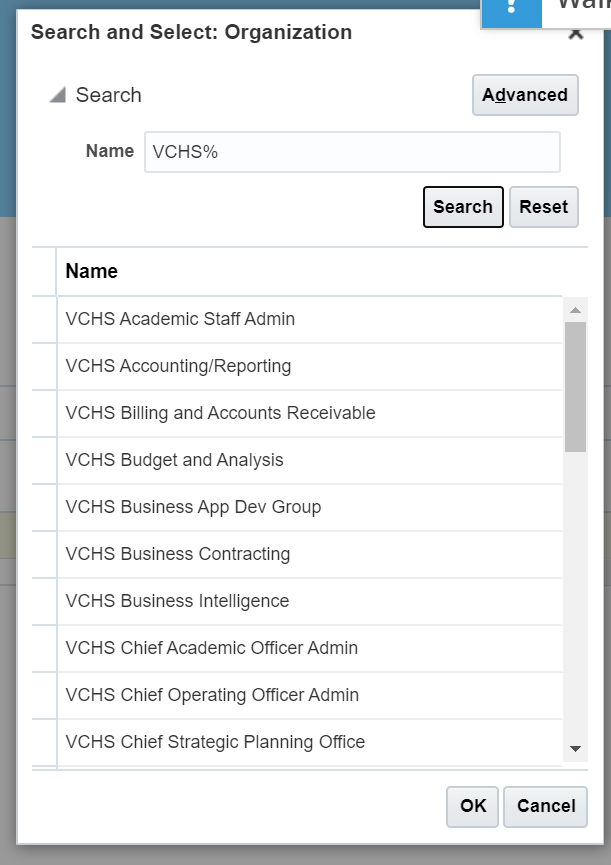
Task: Select VCHS Budget and Analysis row
Action: point(174,460)
